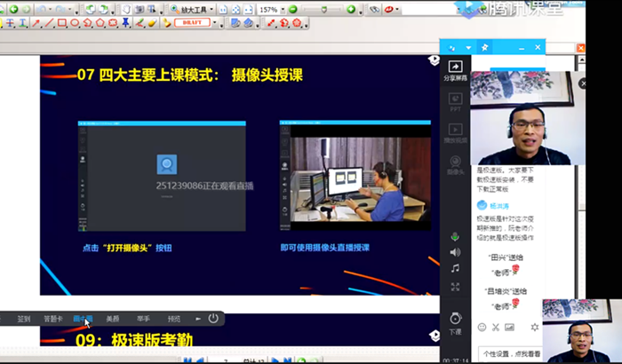
Task: Click the power icon on bottom toolbar
Action: [x=213, y=318]
